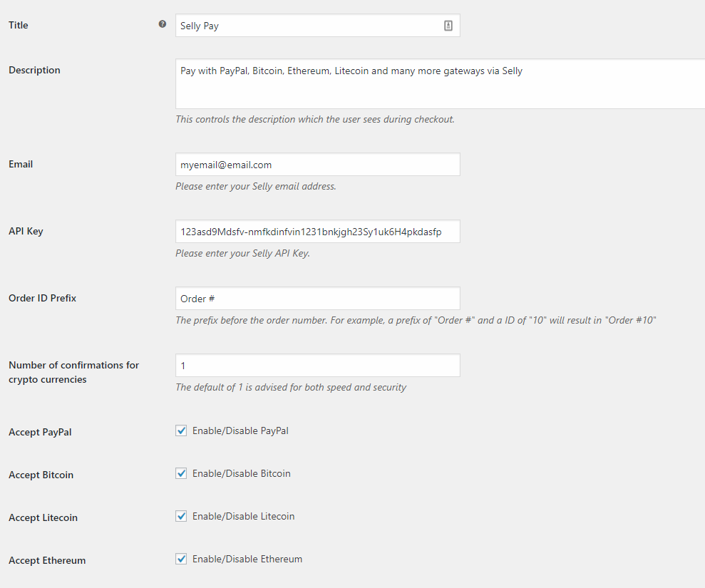Select the Order ID Prefix input box

(317, 299)
